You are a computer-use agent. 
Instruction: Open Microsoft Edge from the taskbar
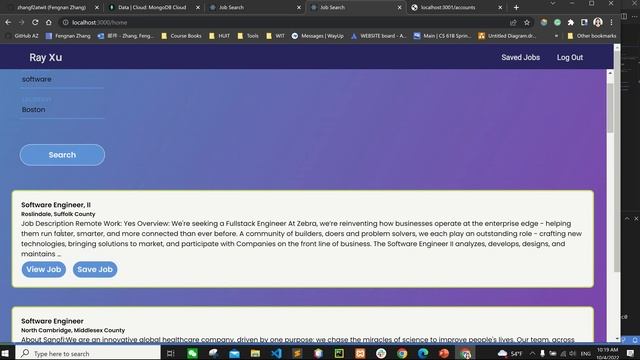tap(423, 353)
